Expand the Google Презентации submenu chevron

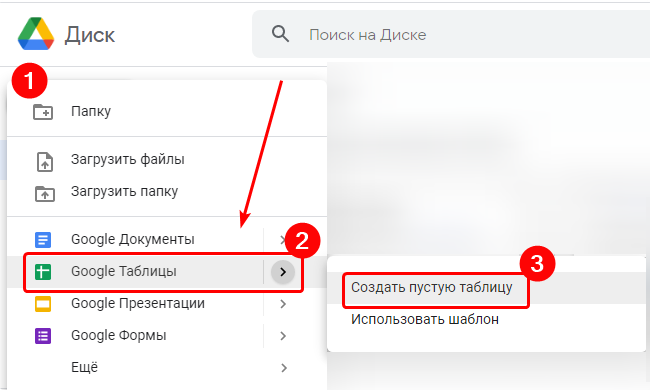[283, 304]
